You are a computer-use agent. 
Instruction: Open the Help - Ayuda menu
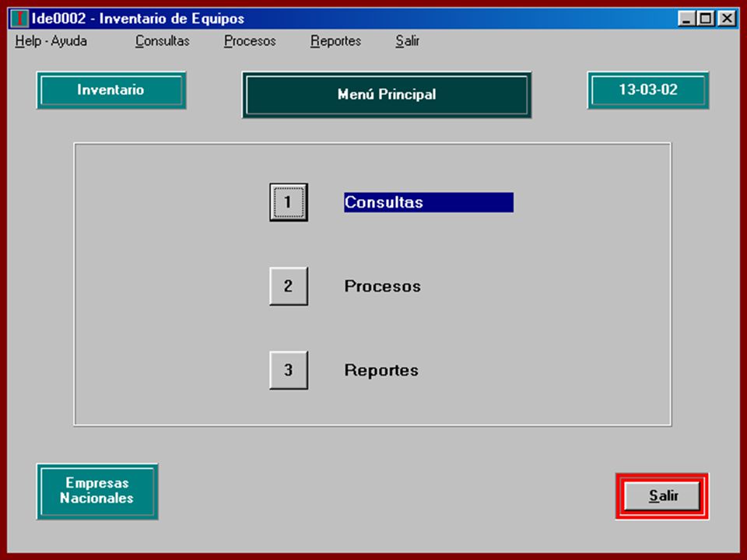click(x=51, y=41)
